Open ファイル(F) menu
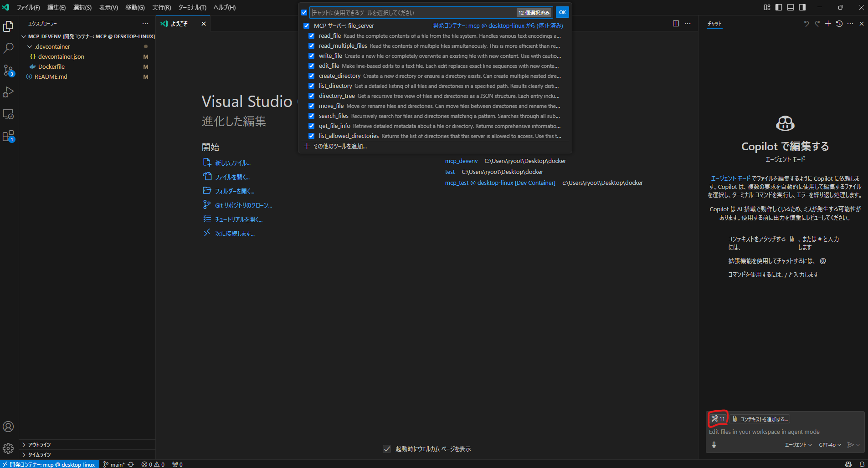This screenshot has width=868, height=468. click(x=28, y=7)
